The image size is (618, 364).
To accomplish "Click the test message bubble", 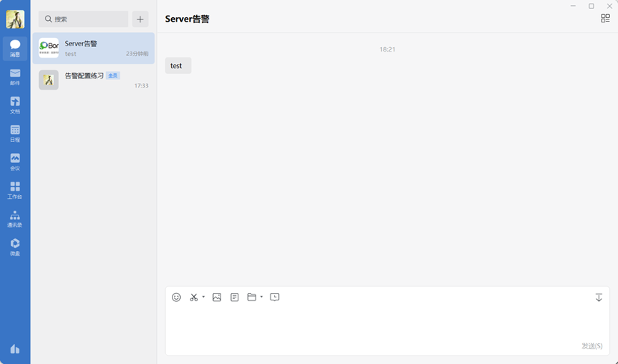I will click(x=178, y=66).
